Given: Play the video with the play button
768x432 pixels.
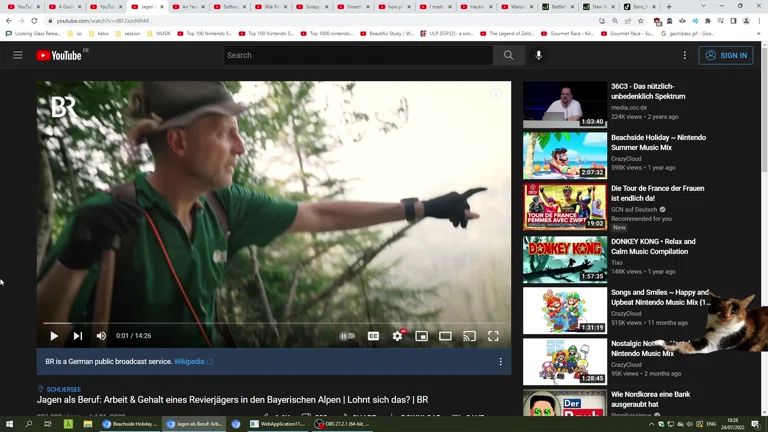Looking at the screenshot, I should 54,337.
